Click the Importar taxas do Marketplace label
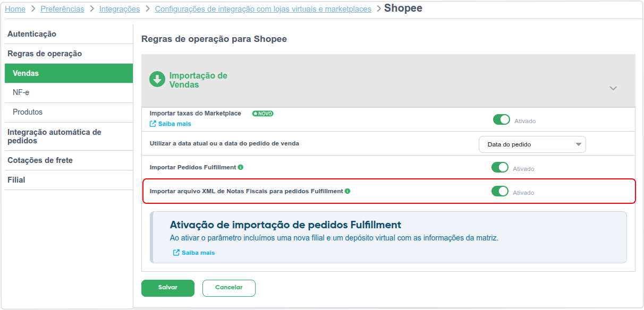644x310 pixels. pos(196,114)
